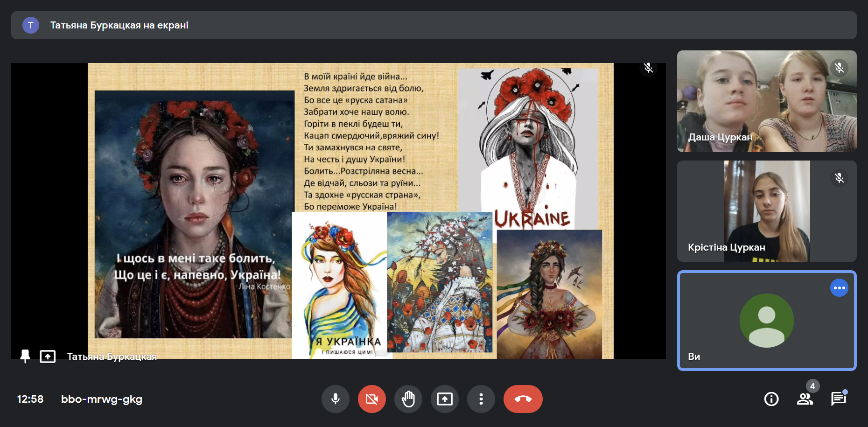The height and width of the screenshot is (427, 868).
Task: Click muted mic icon on Крістіна Цуркан tile
Action: point(839,178)
